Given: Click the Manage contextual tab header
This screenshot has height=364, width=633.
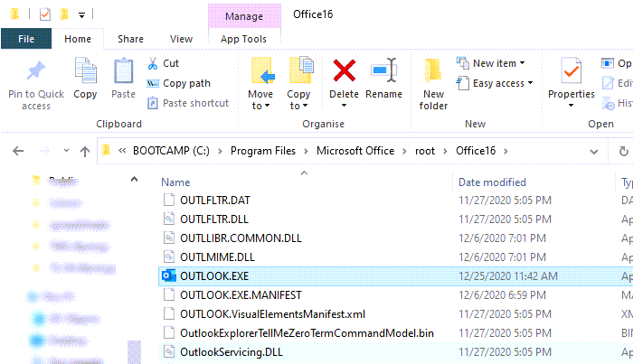Looking at the screenshot, I should tap(244, 16).
